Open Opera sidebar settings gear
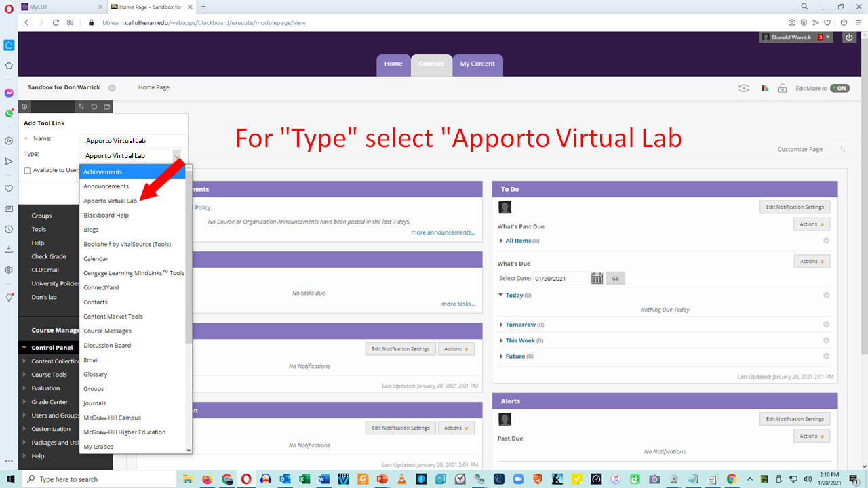 [x=9, y=270]
